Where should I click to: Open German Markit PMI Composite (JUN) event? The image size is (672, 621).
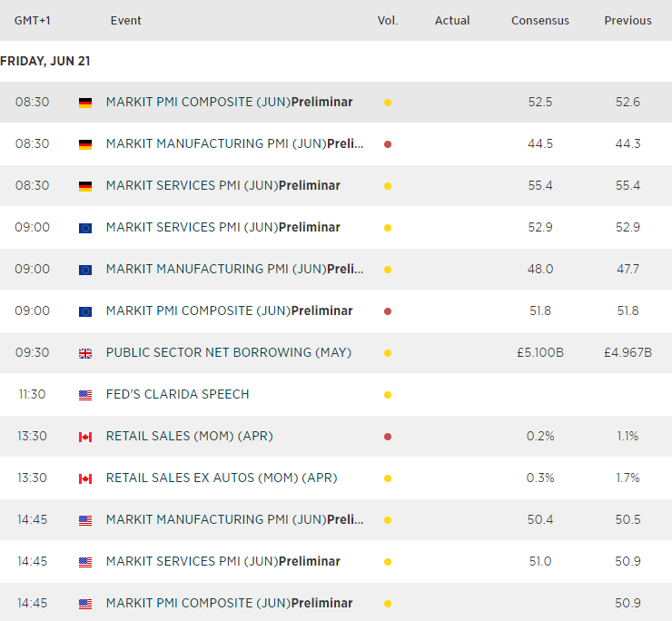point(229,102)
